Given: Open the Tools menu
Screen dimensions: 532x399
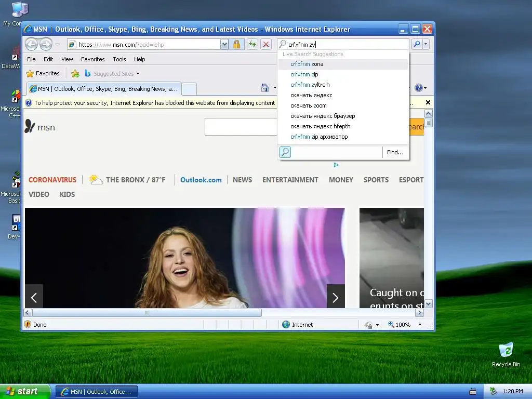Looking at the screenshot, I should pyautogui.click(x=119, y=59).
